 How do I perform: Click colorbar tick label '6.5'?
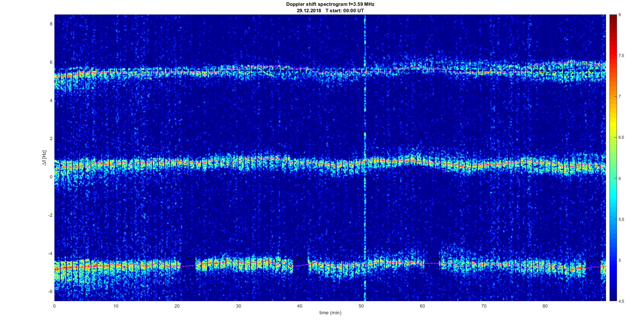(621, 138)
